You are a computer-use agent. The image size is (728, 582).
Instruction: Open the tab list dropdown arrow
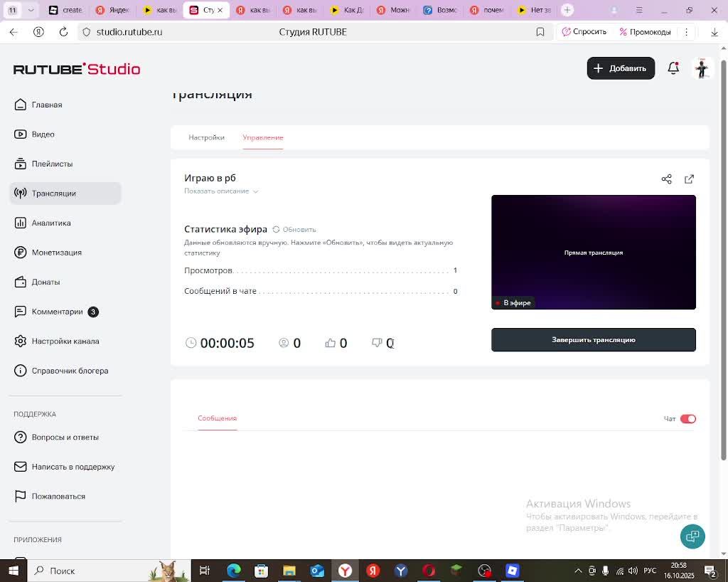coord(31,10)
